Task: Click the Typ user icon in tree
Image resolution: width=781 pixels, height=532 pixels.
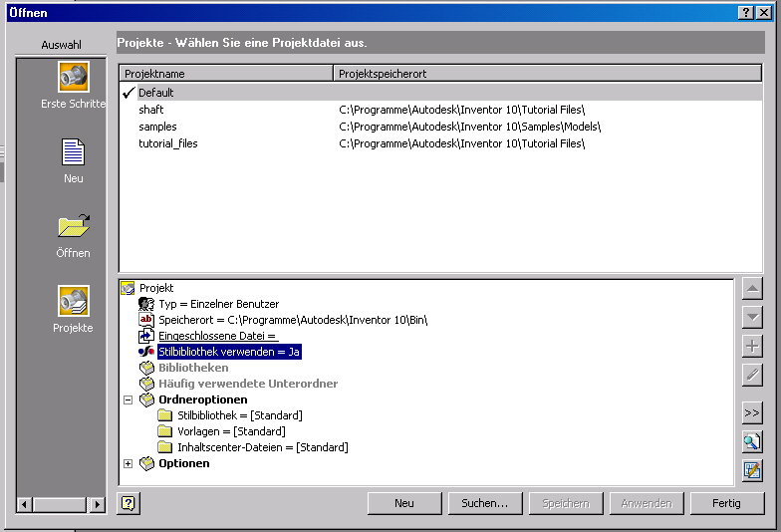Action: point(146,304)
